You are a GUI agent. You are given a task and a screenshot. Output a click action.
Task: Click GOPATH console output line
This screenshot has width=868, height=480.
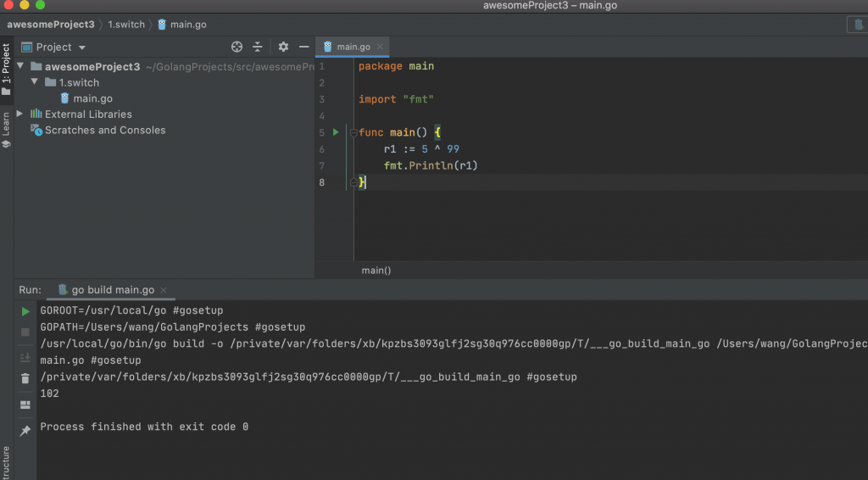pyautogui.click(x=172, y=327)
